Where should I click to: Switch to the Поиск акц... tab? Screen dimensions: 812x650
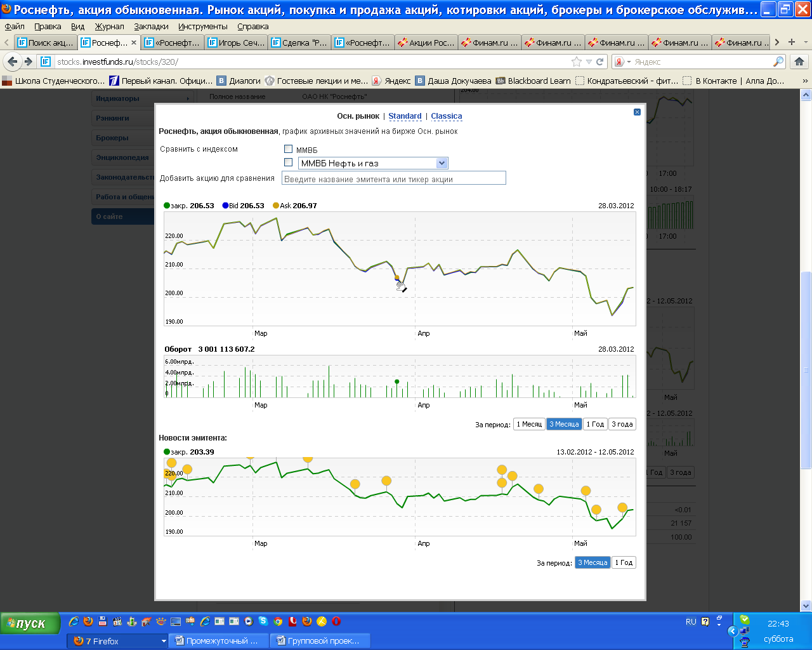tap(45, 43)
